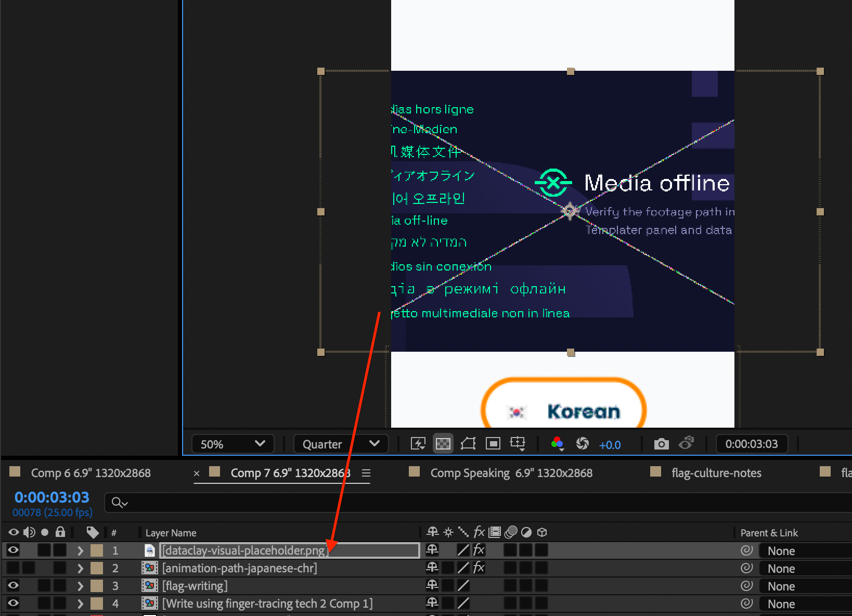Select Comp 7 6.9" 1320x2868 tab

[290, 473]
